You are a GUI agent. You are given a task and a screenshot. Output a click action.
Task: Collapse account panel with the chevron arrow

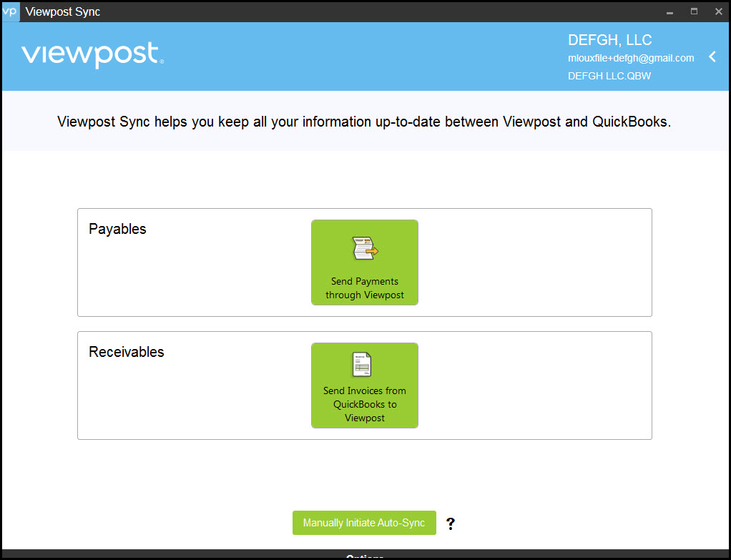pyautogui.click(x=712, y=57)
